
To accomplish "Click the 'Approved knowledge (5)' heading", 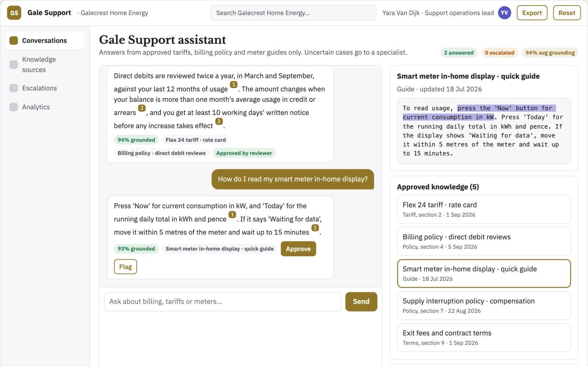I will click(438, 187).
